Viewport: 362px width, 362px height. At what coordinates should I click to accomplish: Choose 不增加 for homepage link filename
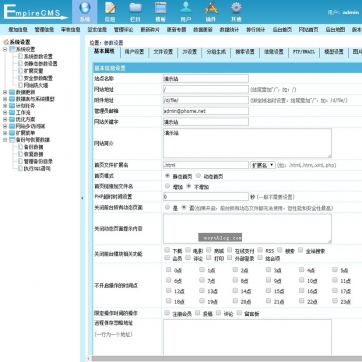click(x=188, y=186)
